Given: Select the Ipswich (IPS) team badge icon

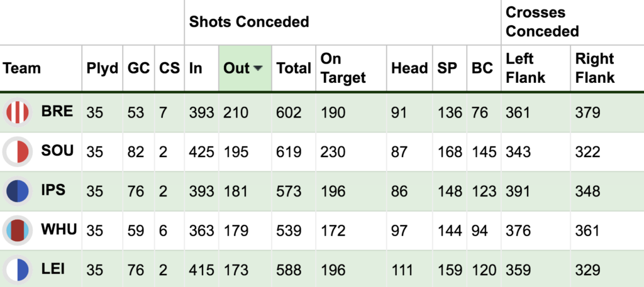Looking at the screenshot, I should [x=18, y=191].
